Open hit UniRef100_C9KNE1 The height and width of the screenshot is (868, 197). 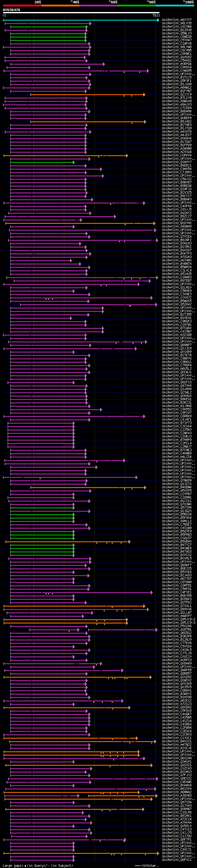(177, 54)
